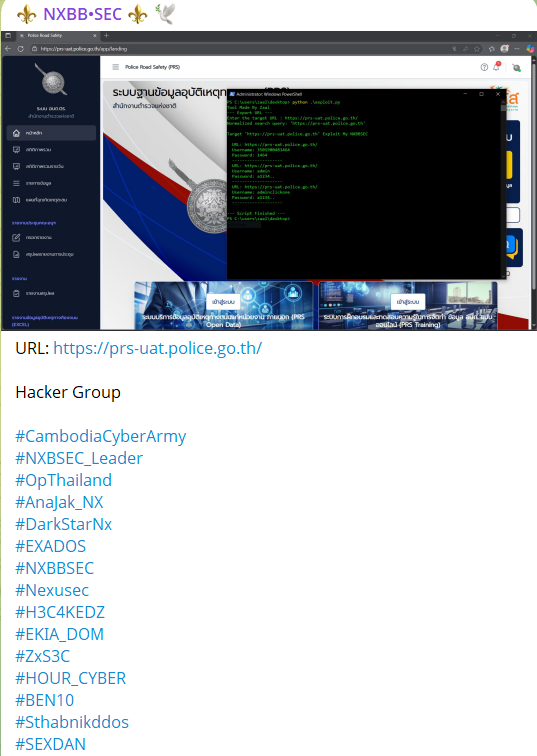Open the NXBB•SEC channel name
This screenshot has width=537, height=756.
(82, 14)
